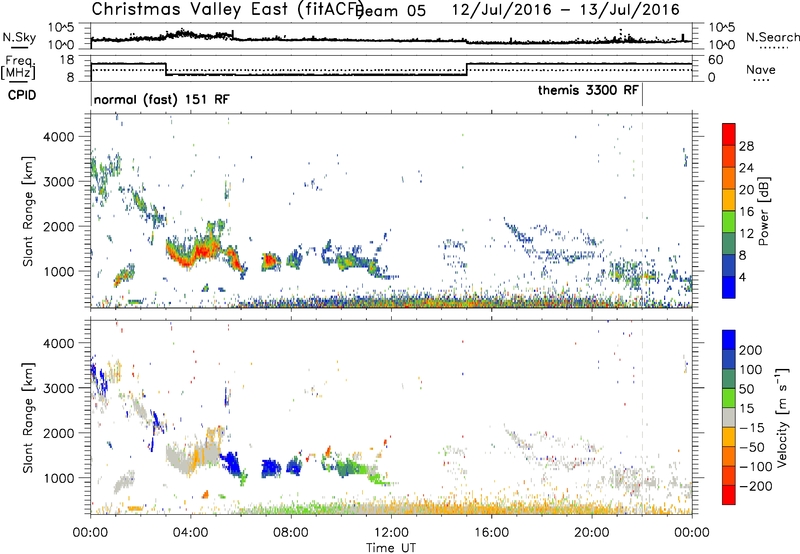
Task: Click the 'Time UT' x-axis label
Action: pos(391,547)
